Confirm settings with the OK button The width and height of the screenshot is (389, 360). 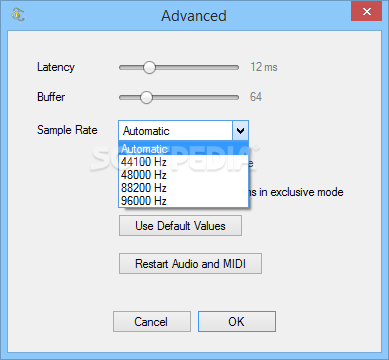pyautogui.click(x=237, y=322)
